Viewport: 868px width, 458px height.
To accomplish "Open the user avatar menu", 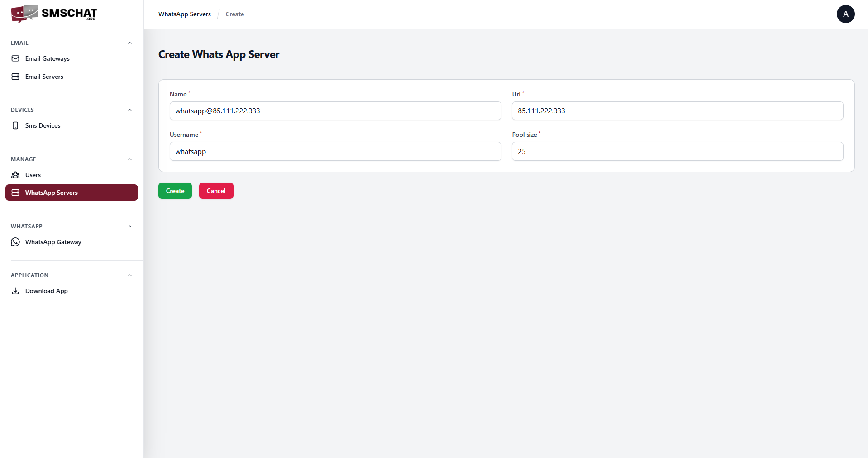I will (845, 14).
